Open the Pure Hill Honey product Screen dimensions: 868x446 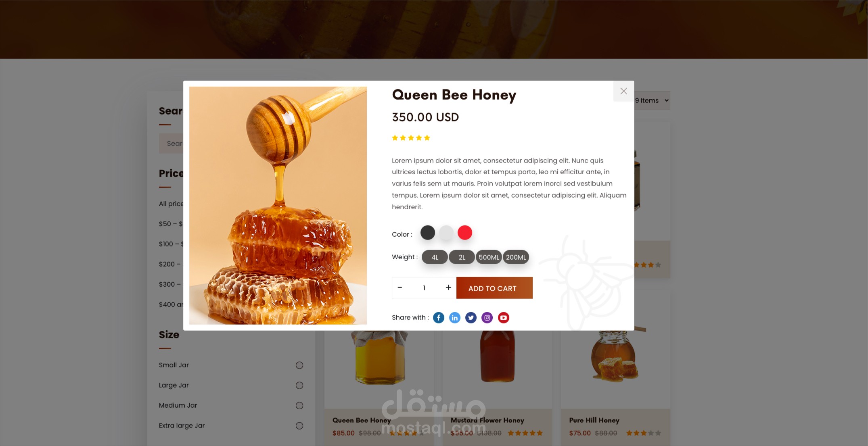594,420
